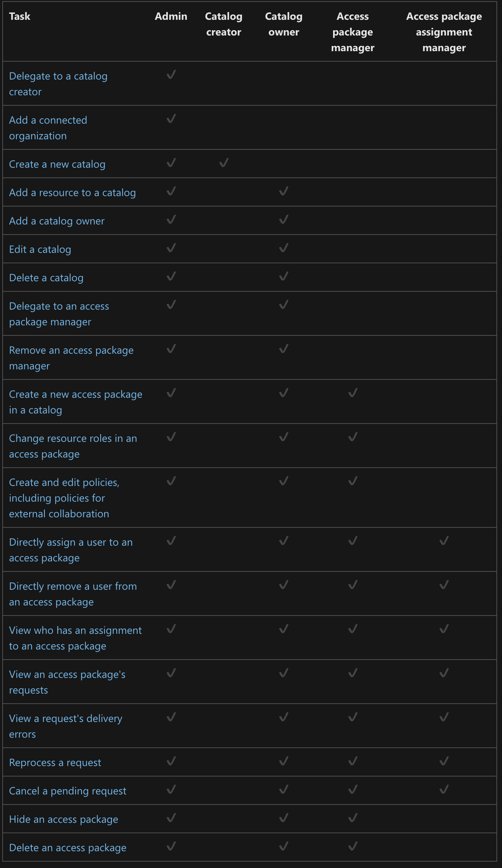Open the 'Delete a catalog' link
Image resolution: width=502 pixels, height=868 pixels.
point(46,278)
